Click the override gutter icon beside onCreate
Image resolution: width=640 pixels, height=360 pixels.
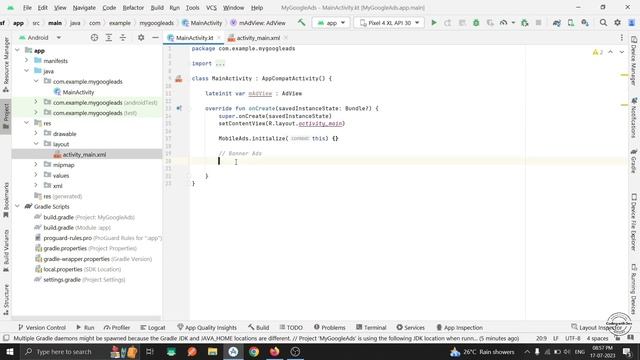179,108
